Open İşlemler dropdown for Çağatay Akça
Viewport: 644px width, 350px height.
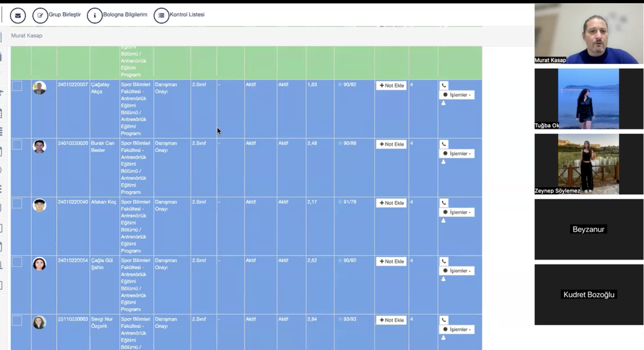pos(457,95)
